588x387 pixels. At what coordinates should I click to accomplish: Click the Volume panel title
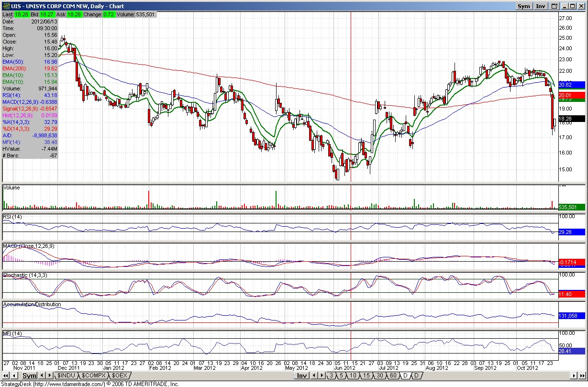pos(11,188)
